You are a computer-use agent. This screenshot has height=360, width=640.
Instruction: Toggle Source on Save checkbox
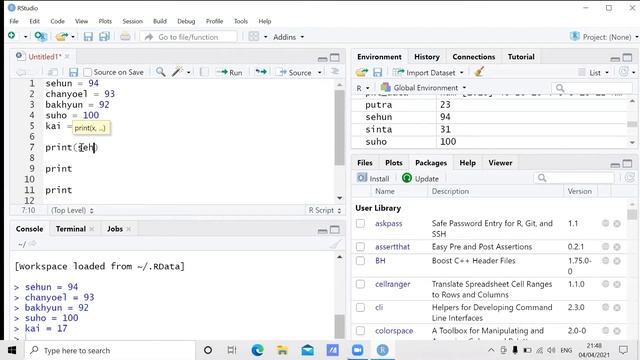[87, 72]
